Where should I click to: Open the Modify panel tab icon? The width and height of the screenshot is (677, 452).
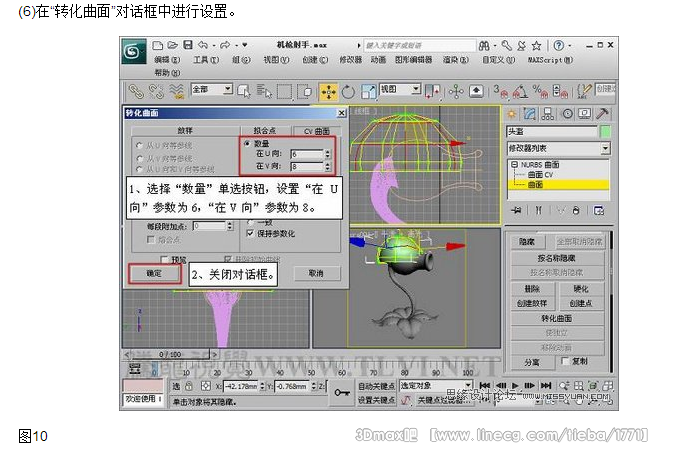(529, 114)
